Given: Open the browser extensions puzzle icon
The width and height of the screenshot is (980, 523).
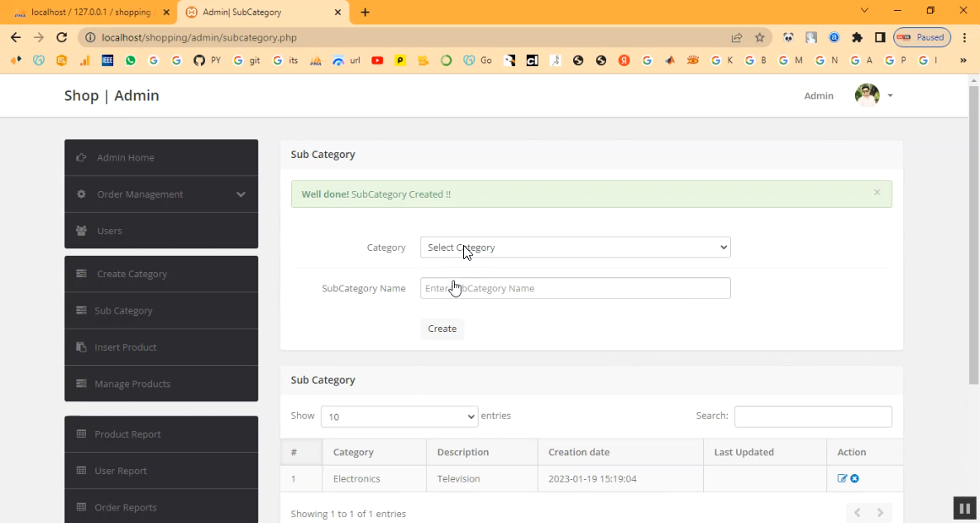Looking at the screenshot, I should [857, 37].
